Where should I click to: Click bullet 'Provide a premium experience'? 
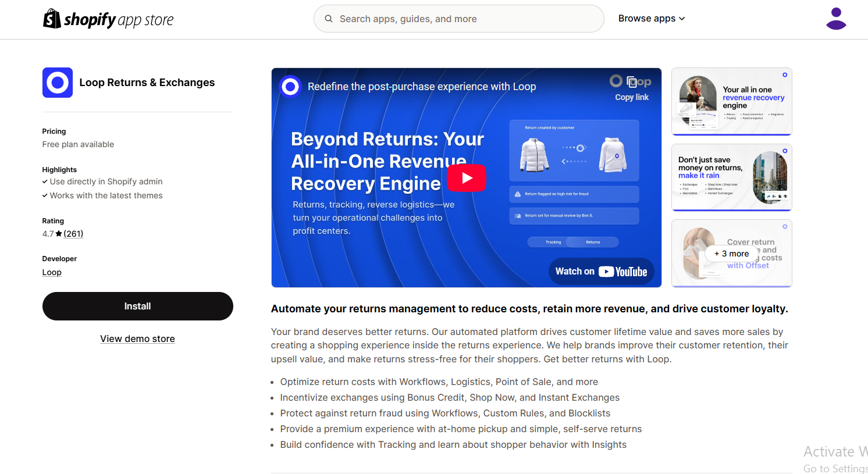461,429
